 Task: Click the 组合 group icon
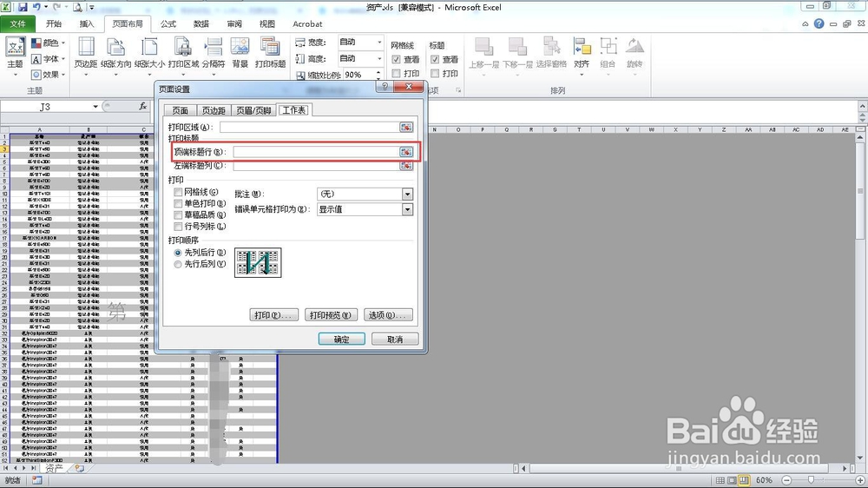click(608, 48)
